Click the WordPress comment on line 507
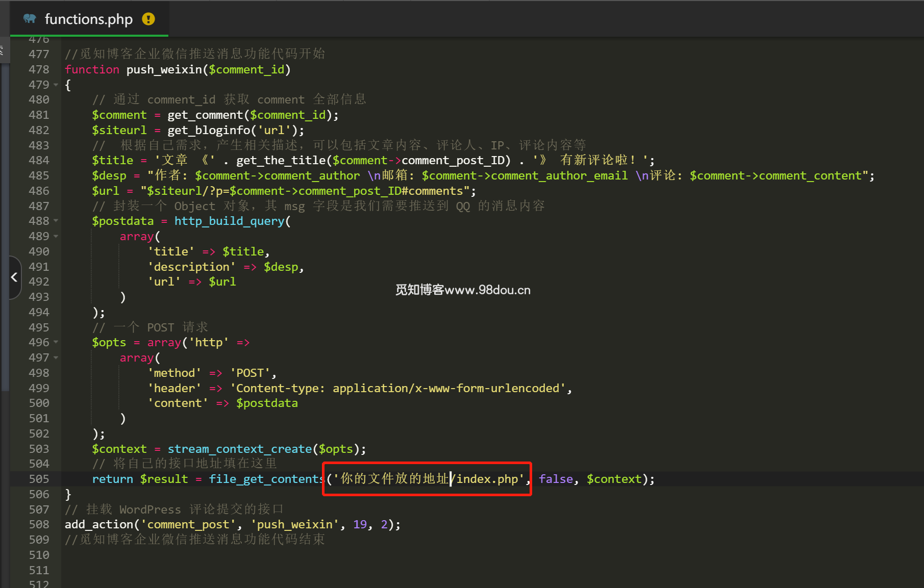The height and width of the screenshot is (588, 924). pyautogui.click(x=174, y=509)
